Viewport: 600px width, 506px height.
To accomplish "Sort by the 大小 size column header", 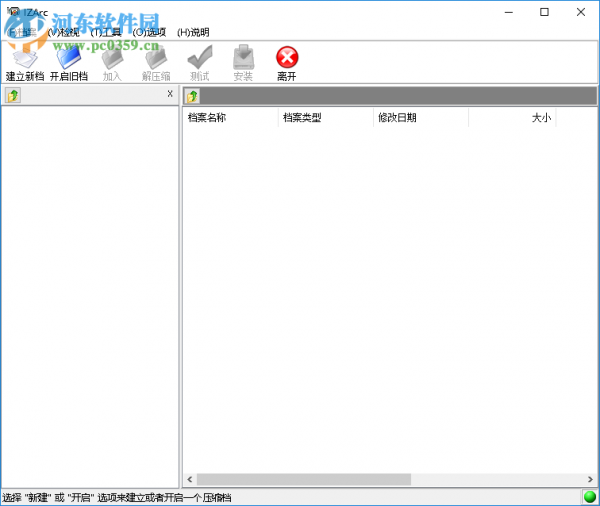I will [512, 118].
